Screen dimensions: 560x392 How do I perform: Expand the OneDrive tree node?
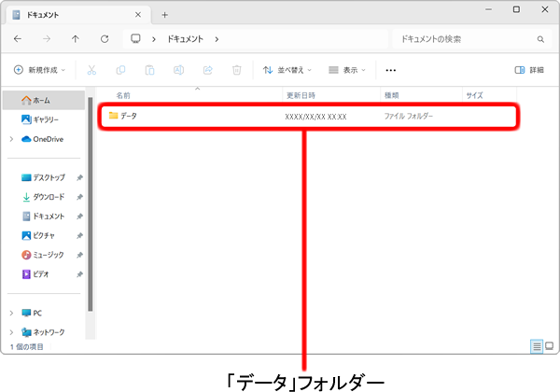11,139
